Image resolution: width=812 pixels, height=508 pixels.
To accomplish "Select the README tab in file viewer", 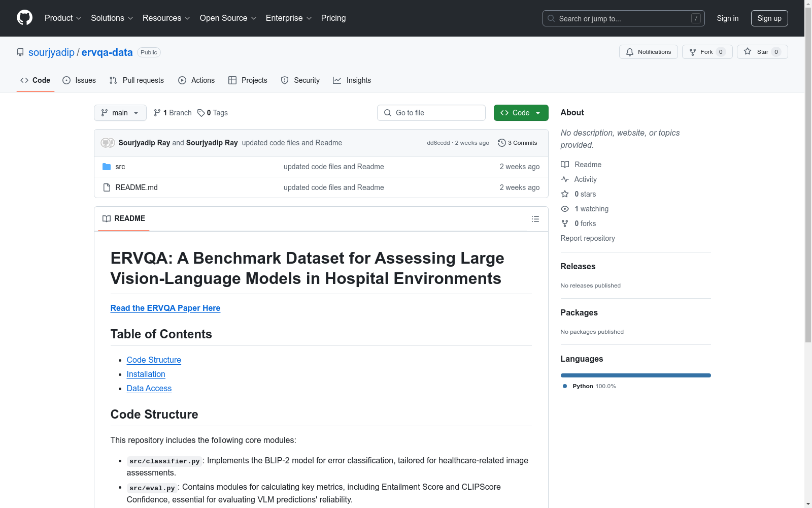I will click(x=124, y=218).
